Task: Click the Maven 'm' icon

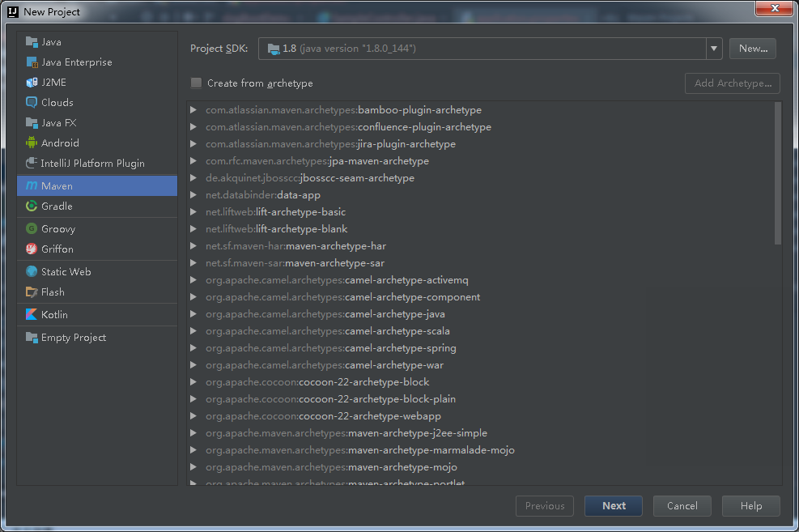Action: coord(32,186)
